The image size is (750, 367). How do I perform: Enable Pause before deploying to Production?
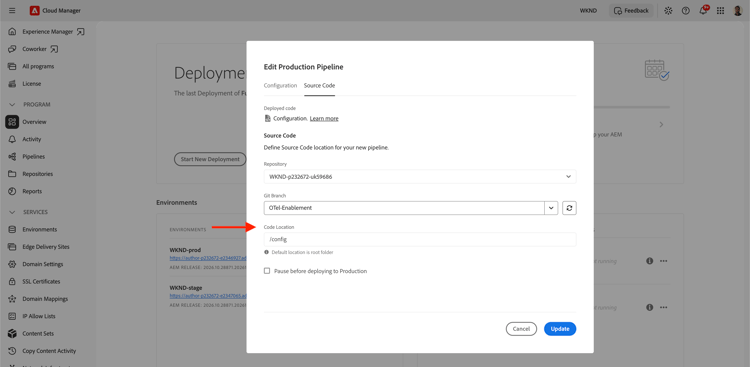coord(267,271)
